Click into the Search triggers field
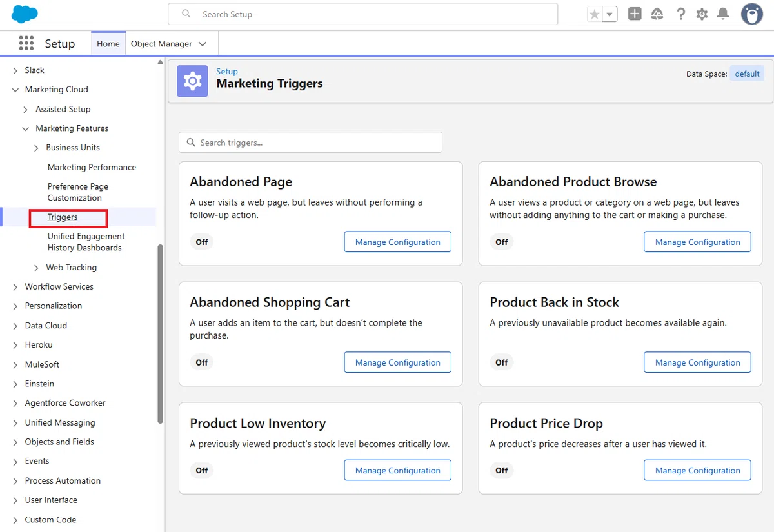 (x=310, y=143)
